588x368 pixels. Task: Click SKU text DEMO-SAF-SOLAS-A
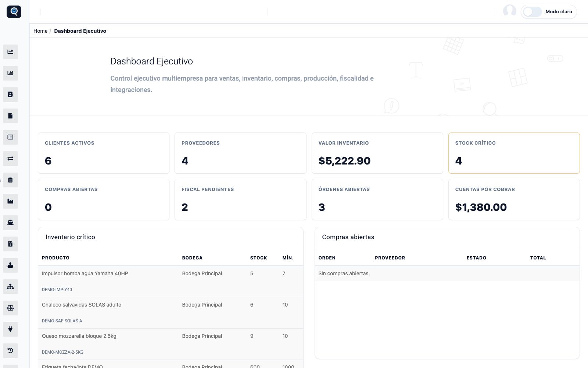coord(62,321)
